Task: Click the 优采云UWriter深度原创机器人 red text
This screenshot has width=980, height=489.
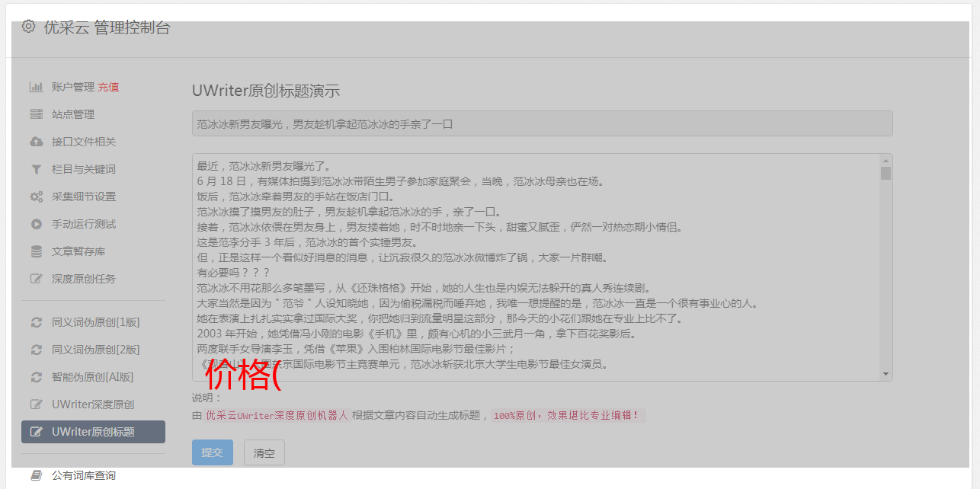Action: point(277,416)
